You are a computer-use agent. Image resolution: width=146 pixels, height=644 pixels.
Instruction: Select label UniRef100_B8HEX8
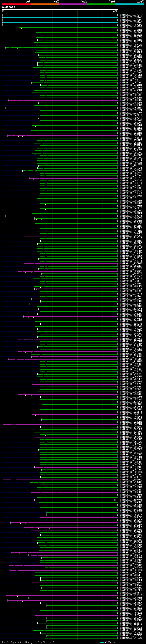point(131,291)
